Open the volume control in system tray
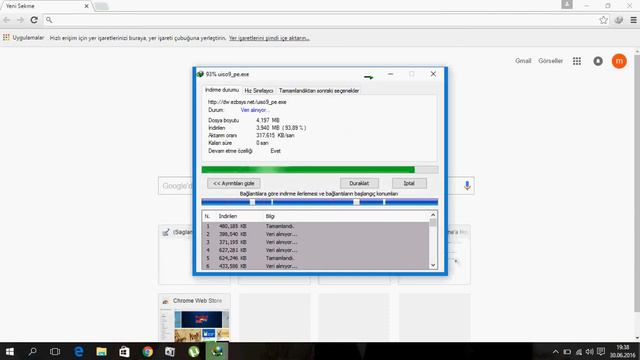This screenshot has width=640, height=360. (589, 352)
